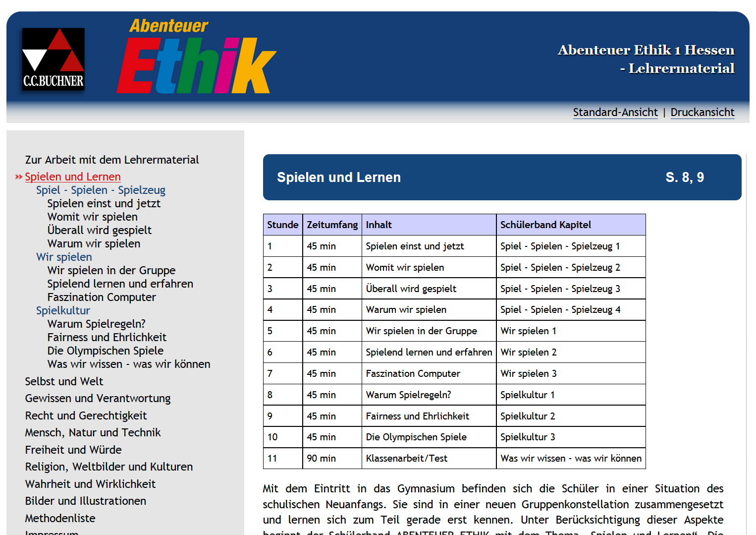Click table cell 'Womit wir spielen'
The image size is (756, 535).
click(x=429, y=267)
